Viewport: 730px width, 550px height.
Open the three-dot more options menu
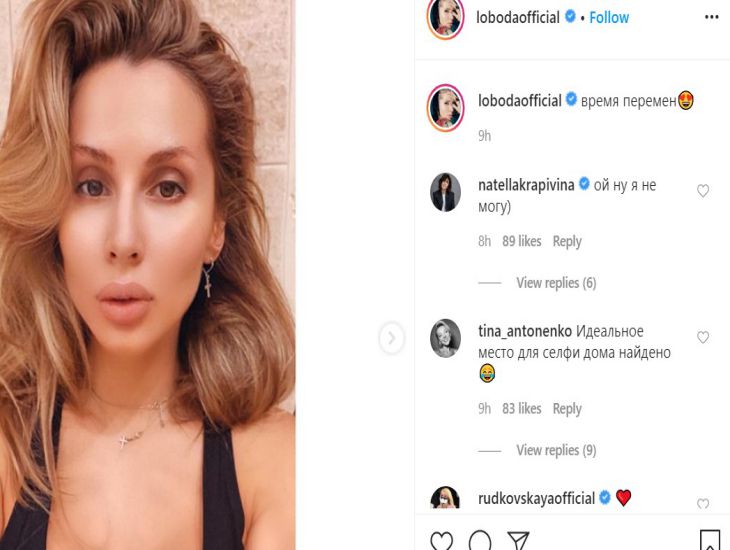pos(711,17)
